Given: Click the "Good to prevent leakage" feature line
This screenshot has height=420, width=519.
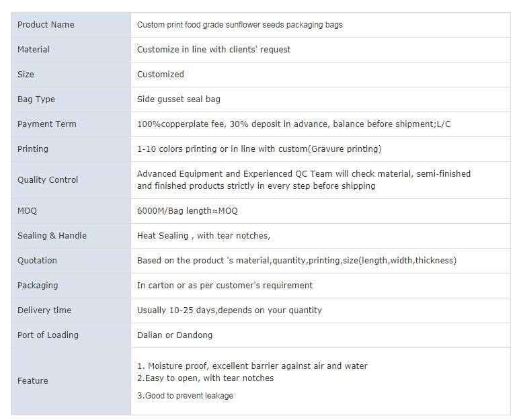Looking at the screenshot, I should click(x=185, y=396).
